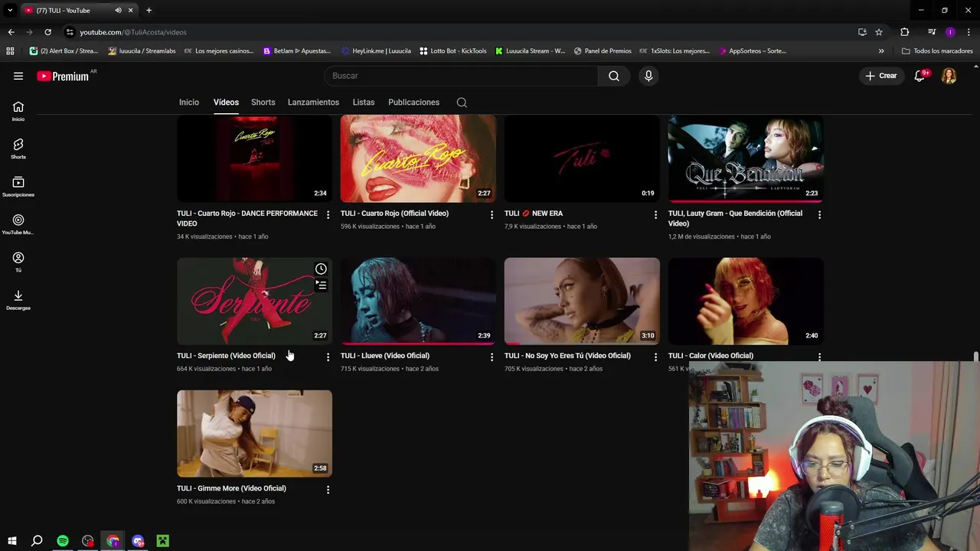This screenshot has width=980, height=551.
Task: Expand the hidden bookmarks chevron
Action: (881, 51)
